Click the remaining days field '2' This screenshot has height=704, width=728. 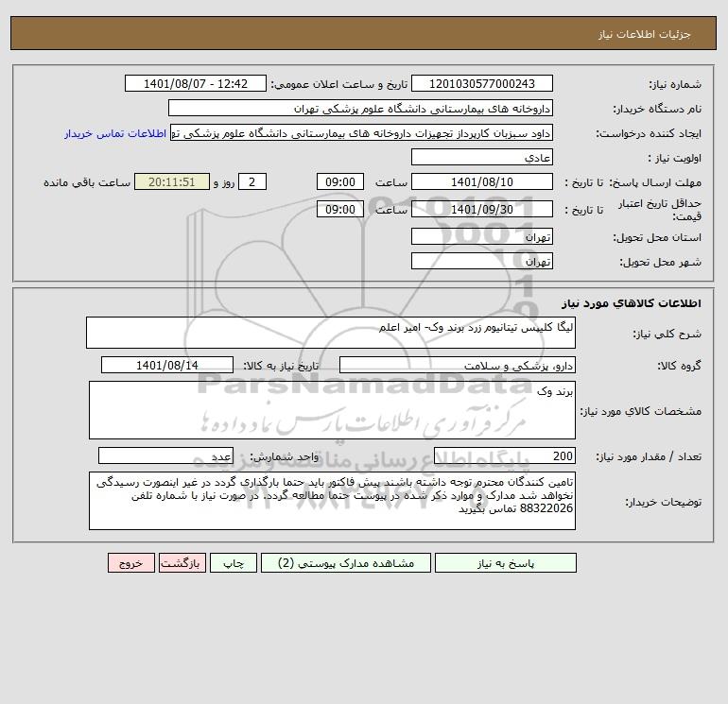click(x=252, y=182)
